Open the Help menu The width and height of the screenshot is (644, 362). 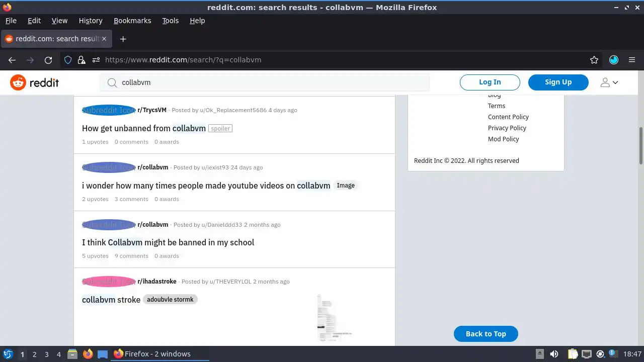click(x=197, y=21)
